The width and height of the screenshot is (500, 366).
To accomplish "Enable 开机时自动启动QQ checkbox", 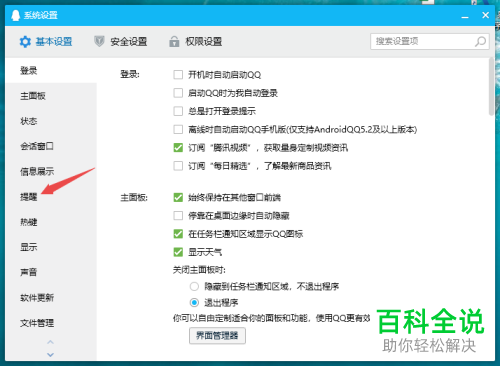I will coord(178,74).
